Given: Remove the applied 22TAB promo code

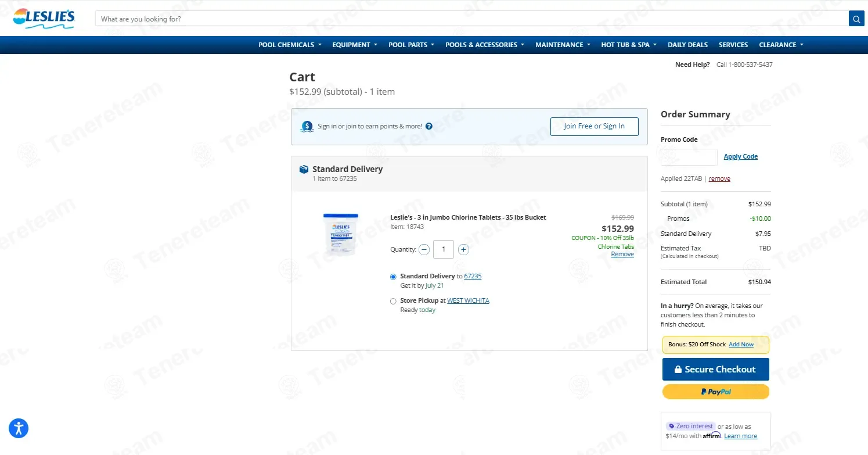Looking at the screenshot, I should (719, 178).
